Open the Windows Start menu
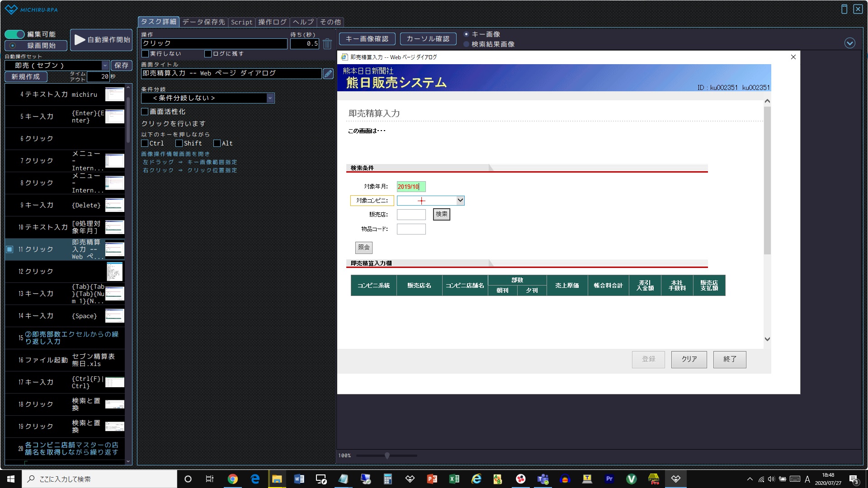The width and height of the screenshot is (868, 488). pos(11,479)
